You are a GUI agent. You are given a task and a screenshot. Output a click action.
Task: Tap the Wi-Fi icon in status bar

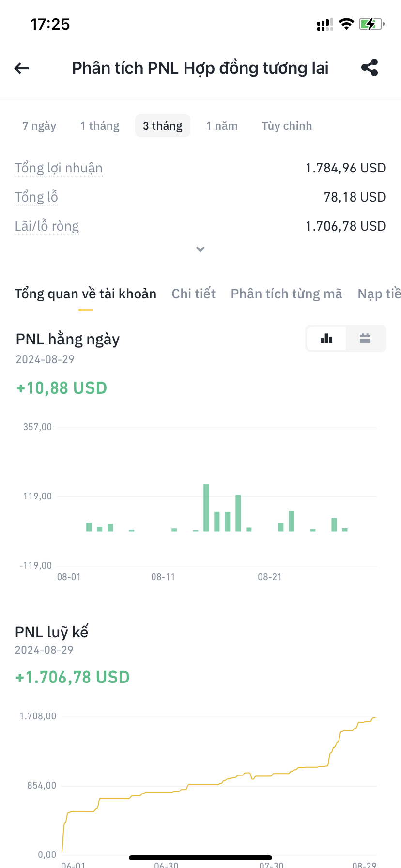coord(346,24)
